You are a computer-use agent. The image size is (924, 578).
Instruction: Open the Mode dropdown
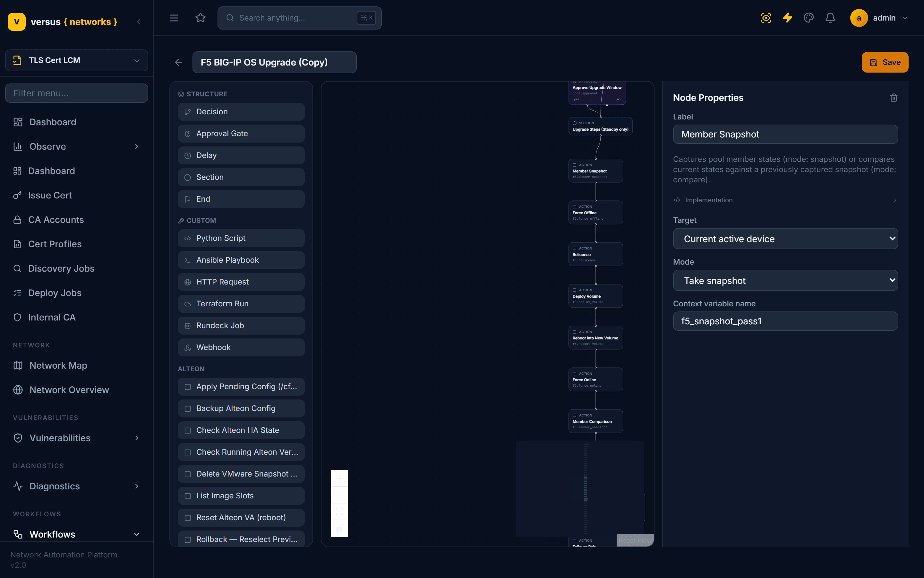[x=785, y=280]
